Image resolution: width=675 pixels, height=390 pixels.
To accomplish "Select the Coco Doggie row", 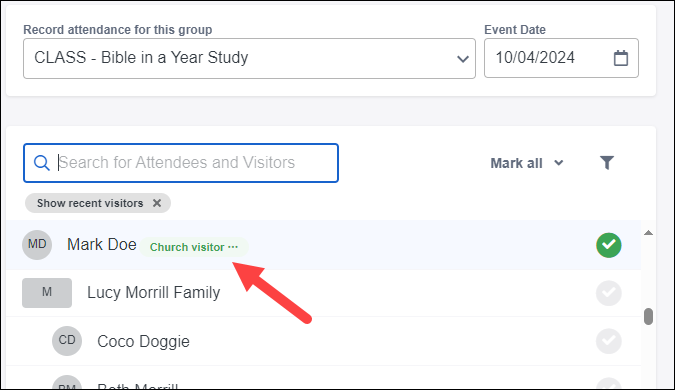I will click(x=323, y=341).
